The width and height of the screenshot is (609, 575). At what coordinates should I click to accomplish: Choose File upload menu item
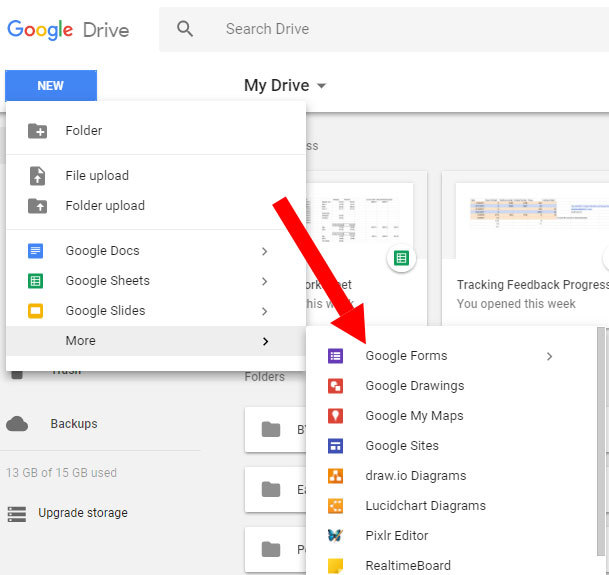pos(156,176)
